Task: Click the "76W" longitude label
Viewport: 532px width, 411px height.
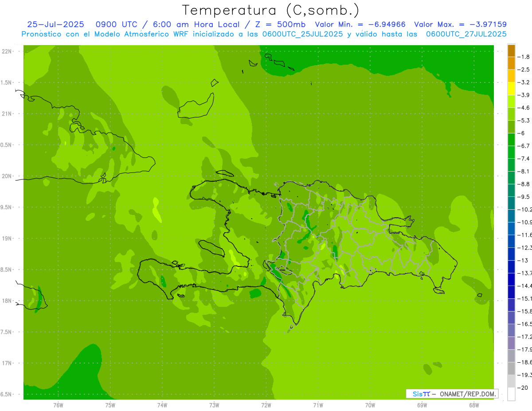Action: point(58,405)
